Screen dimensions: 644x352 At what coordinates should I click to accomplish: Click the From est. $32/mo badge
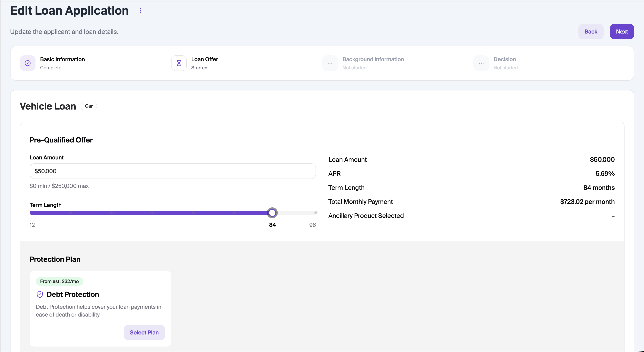coord(59,281)
